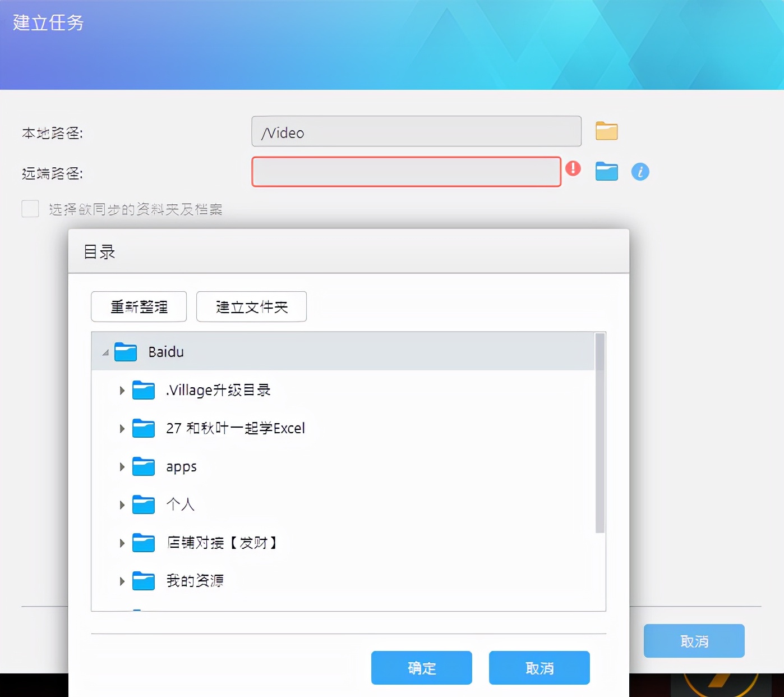Select the 店铺对接【发财】 folder entry

click(x=223, y=543)
